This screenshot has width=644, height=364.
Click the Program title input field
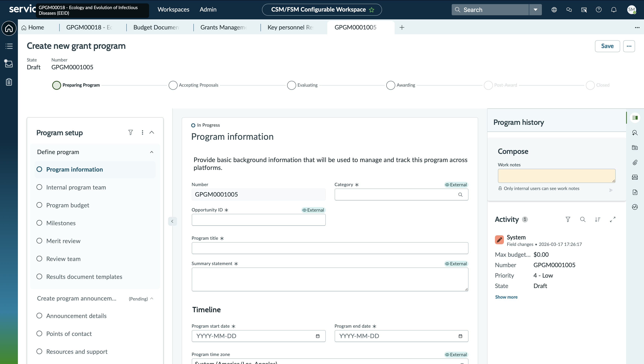tap(330, 248)
